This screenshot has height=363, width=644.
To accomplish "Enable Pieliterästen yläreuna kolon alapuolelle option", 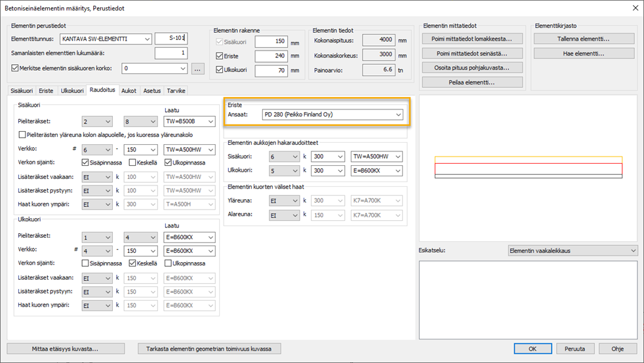I will [22, 134].
